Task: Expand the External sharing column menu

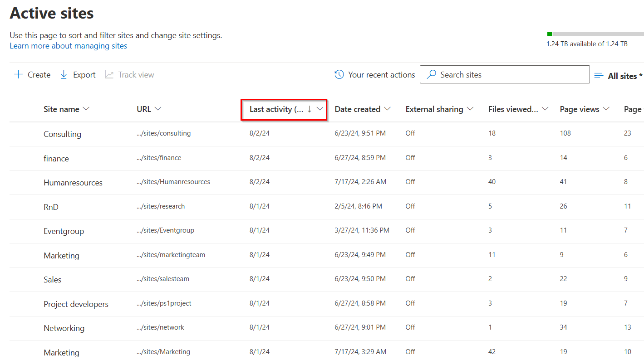Action: click(x=471, y=109)
